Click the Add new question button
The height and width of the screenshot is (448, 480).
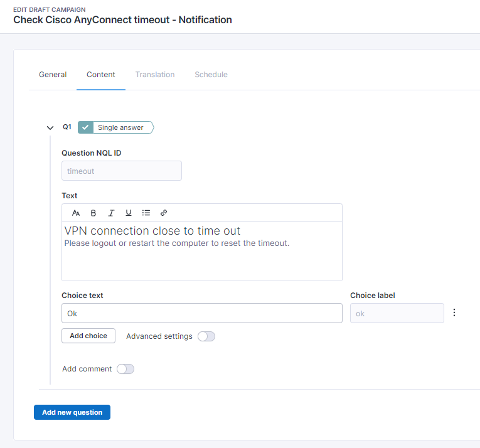tap(72, 412)
